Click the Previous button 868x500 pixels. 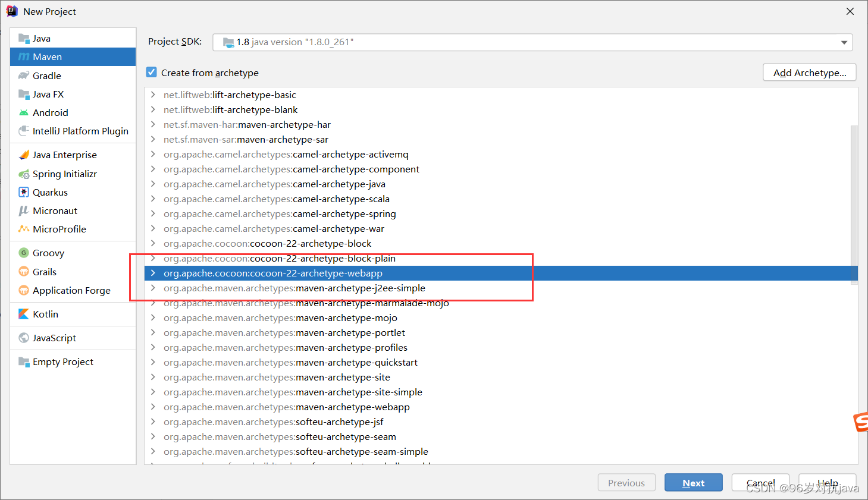coord(626,483)
